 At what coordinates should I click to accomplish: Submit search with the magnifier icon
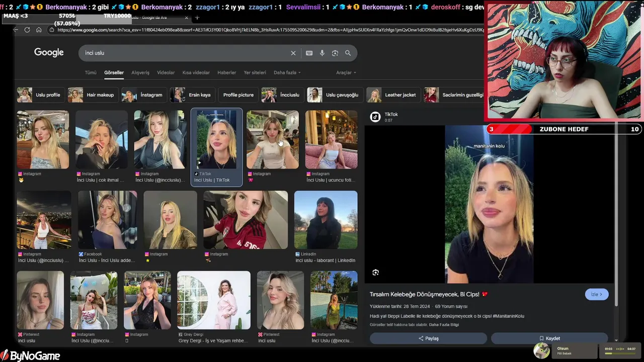[348, 53]
